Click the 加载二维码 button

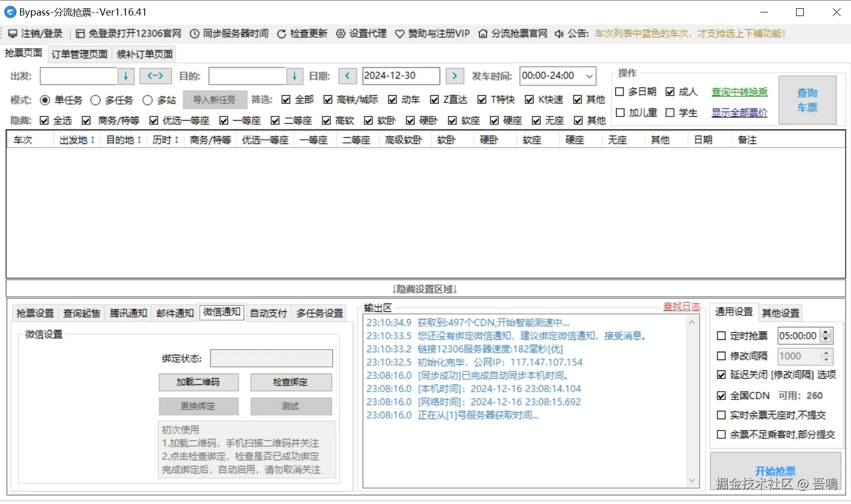coord(198,382)
